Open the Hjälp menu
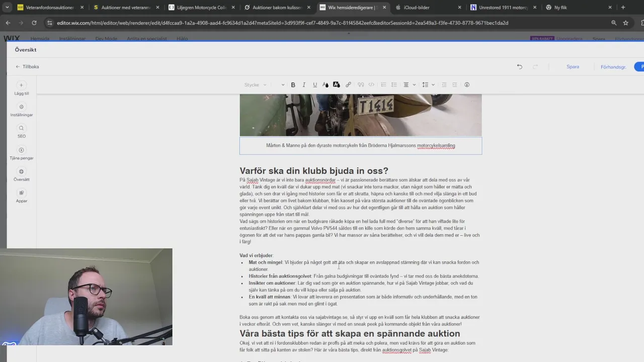Viewport: 644px width, 362px height. click(182, 39)
